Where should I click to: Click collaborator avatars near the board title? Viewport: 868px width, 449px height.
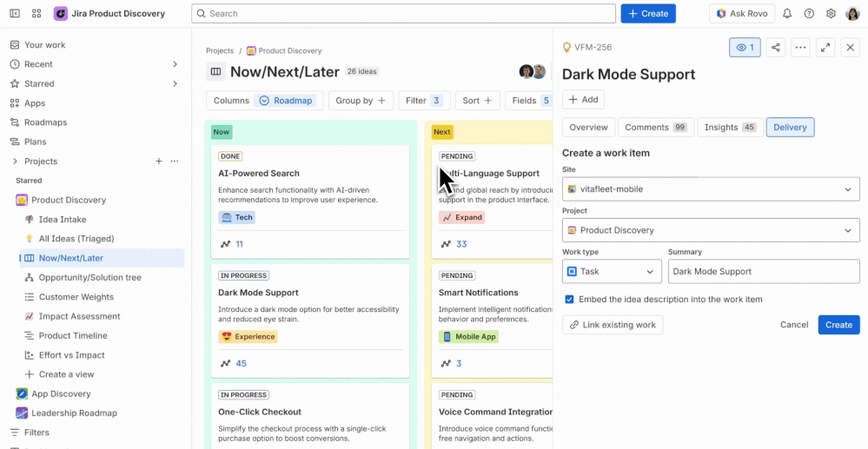click(x=533, y=71)
